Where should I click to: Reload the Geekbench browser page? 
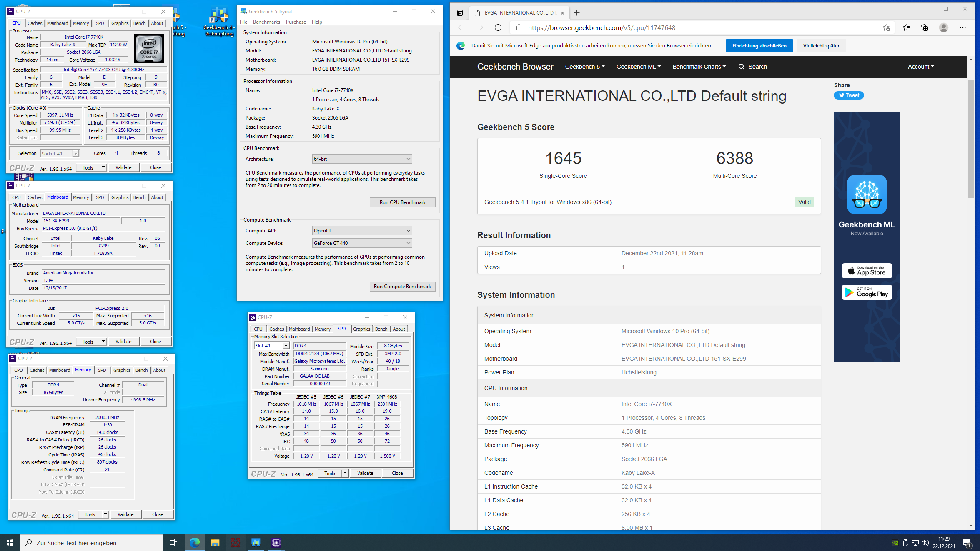coord(498,27)
